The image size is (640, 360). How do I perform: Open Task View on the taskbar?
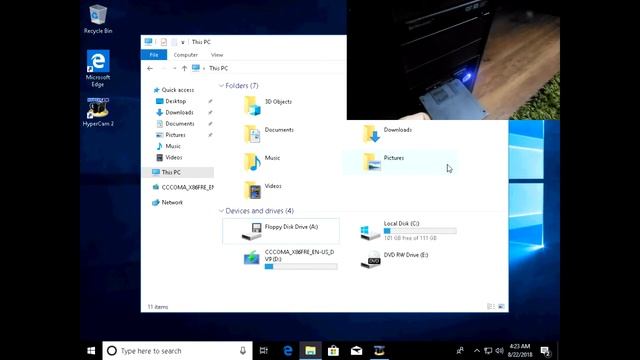(x=264, y=351)
